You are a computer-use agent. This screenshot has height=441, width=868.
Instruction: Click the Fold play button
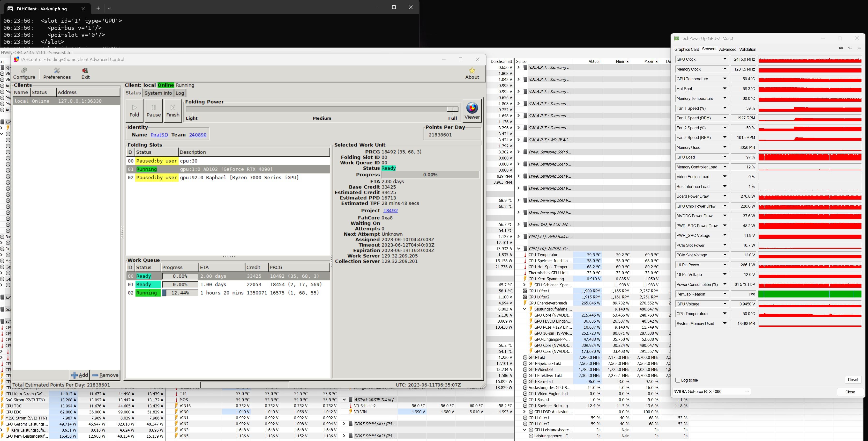coord(134,110)
